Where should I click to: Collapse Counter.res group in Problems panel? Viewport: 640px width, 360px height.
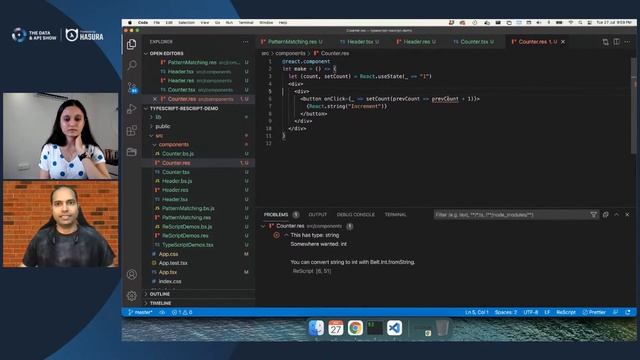coord(263,226)
